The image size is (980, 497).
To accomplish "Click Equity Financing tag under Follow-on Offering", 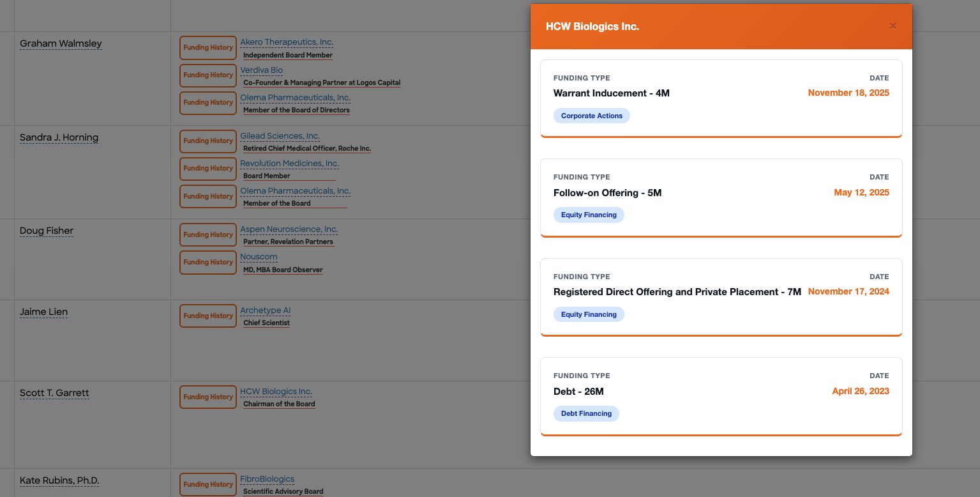I will click(x=589, y=215).
